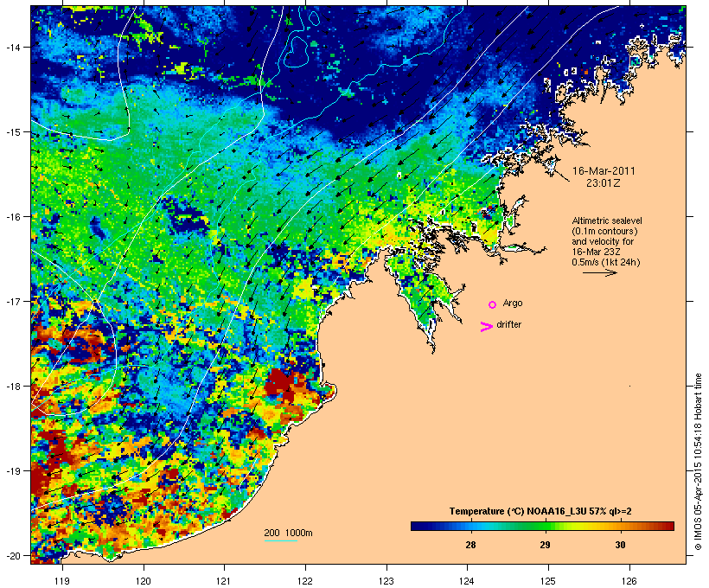Click the latitude label '-14'
709x588 pixels.
[12, 47]
